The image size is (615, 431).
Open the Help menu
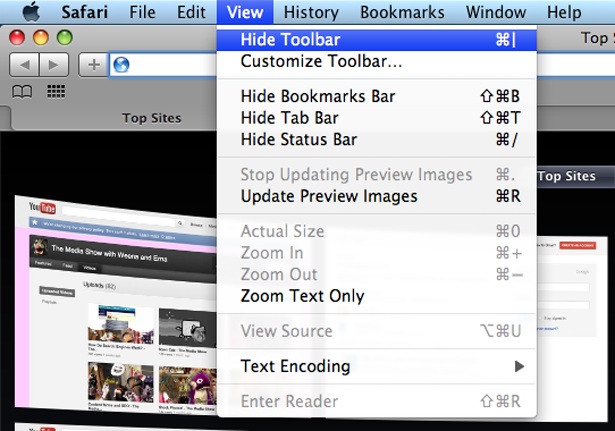(x=564, y=12)
